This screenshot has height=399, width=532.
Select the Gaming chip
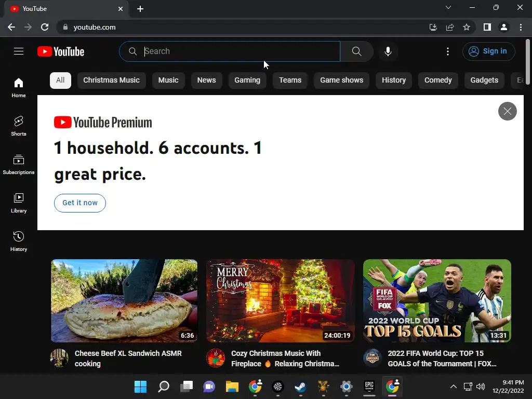click(x=247, y=81)
